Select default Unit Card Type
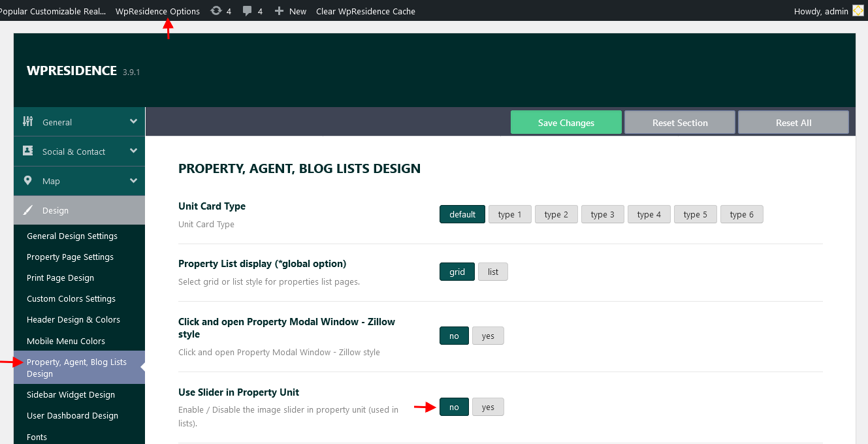Screen dimensions: 868x444 (x=462, y=214)
